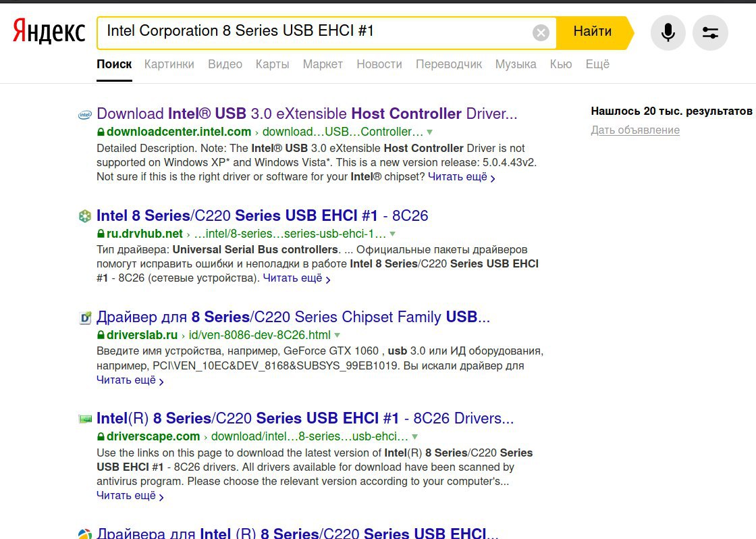Expand the dropdown arrow after downloadcenter.intel.com URL
The image size is (756, 539).
[x=429, y=132]
